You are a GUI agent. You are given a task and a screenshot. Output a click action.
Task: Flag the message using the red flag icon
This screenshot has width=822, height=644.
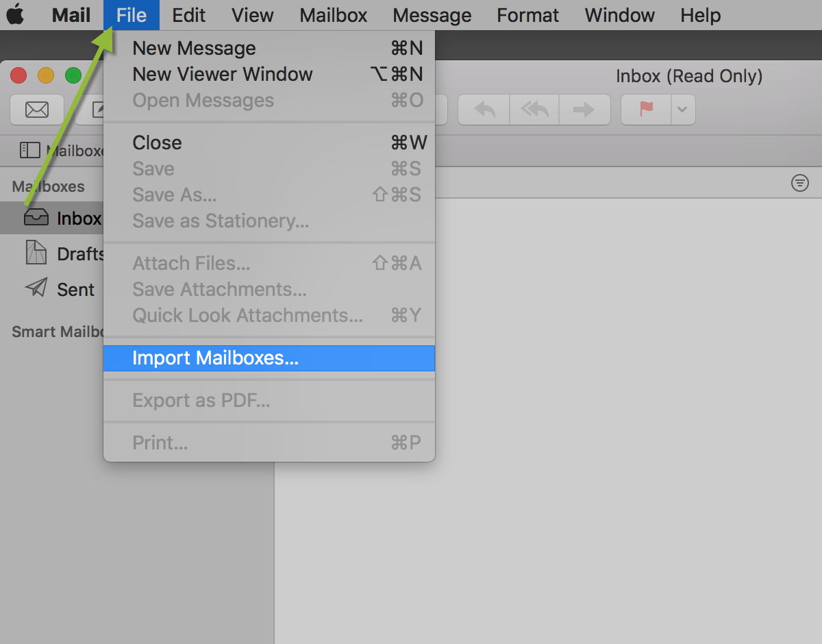[x=645, y=109]
